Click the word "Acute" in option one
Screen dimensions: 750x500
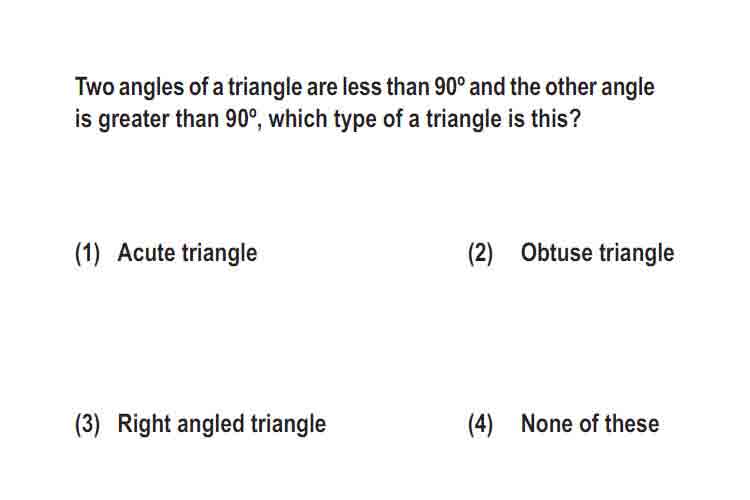[x=147, y=253]
